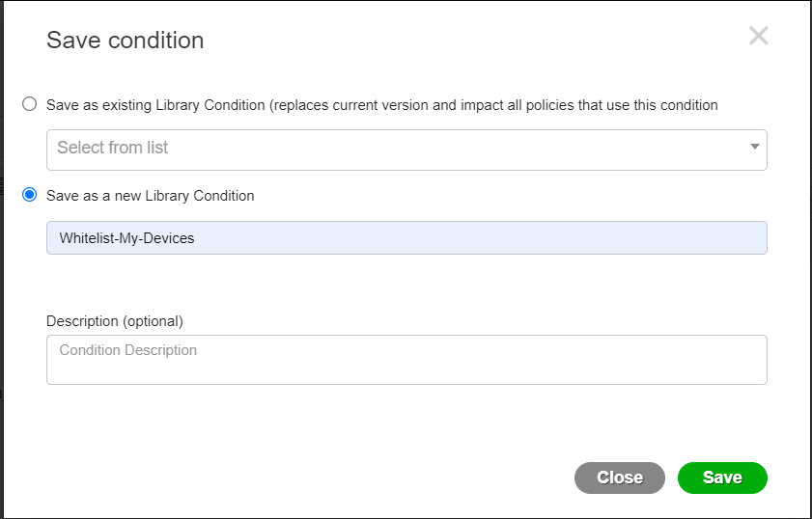Click the 'Description (optional)' label
This screenshot has height=519, width=812.
[x=115, y=321]
